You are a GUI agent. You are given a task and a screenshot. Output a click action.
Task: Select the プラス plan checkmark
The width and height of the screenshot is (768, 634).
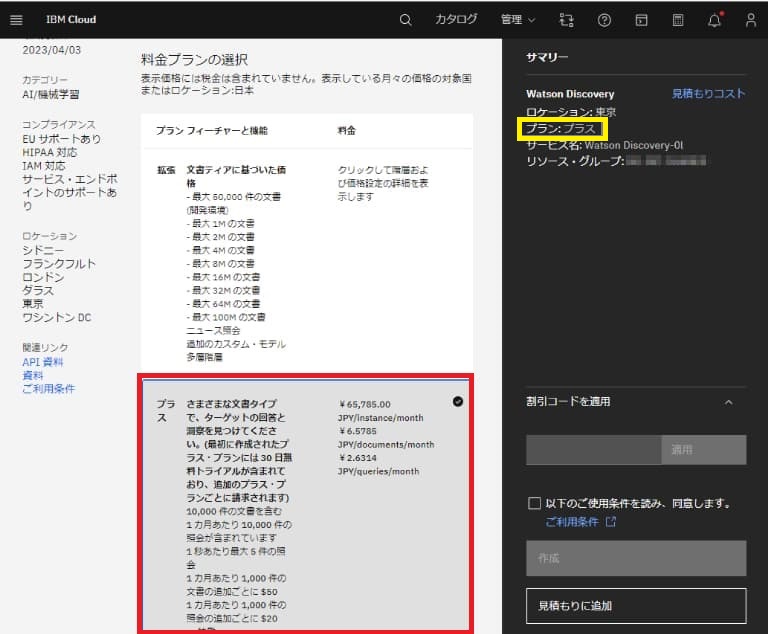[x=457, y=401]
